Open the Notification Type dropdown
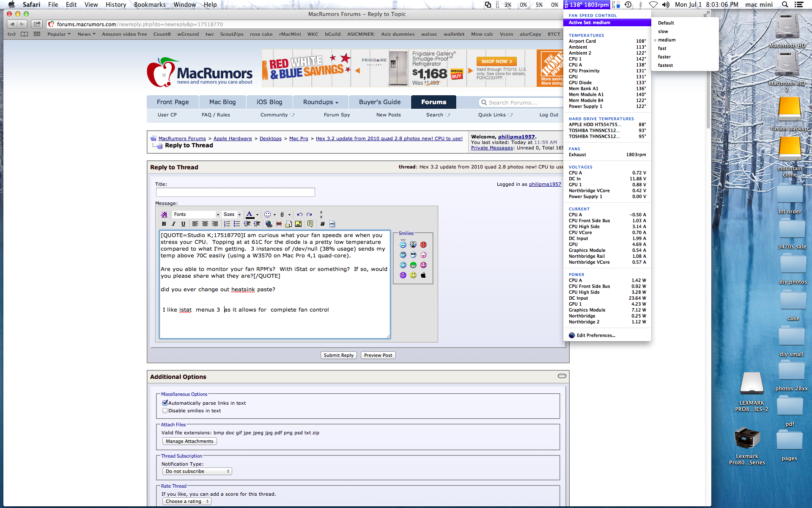This screenshot has width=812, height=508. click(197, 471)
